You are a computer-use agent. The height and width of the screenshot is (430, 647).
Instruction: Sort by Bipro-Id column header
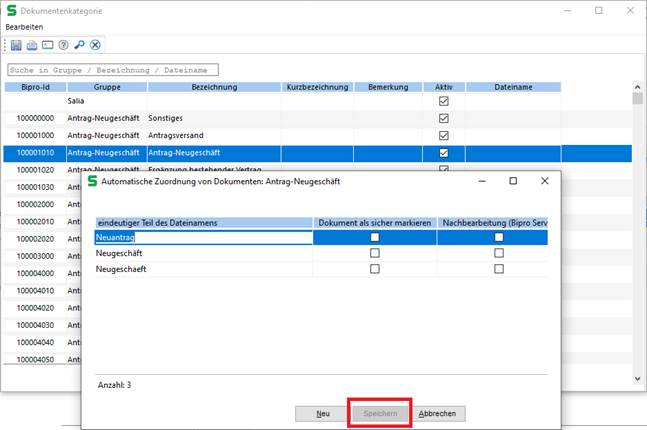tap(33, 87)
